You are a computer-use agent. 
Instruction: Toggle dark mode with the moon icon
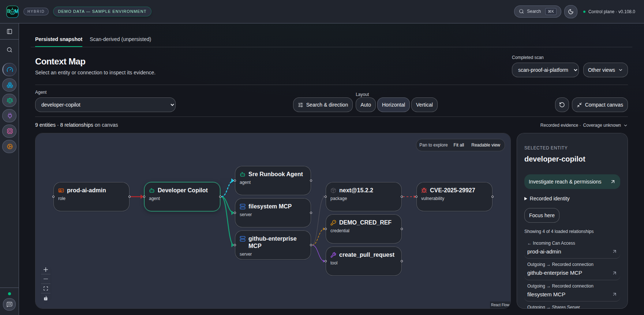tap(571, 12)
